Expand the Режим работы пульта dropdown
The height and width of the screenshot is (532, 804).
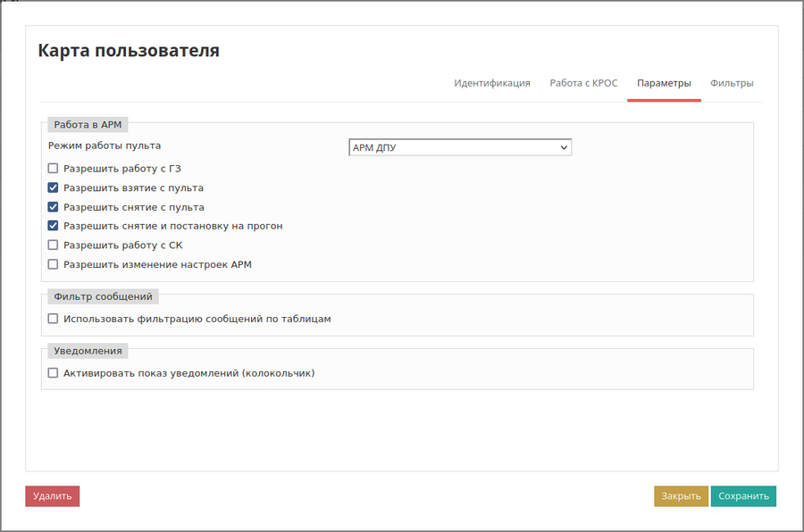(x=459, y=147)
